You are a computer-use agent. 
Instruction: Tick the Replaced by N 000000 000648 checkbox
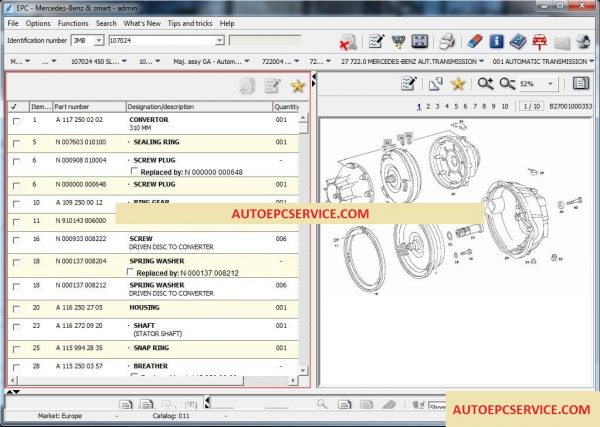click(x=134, y=171)
